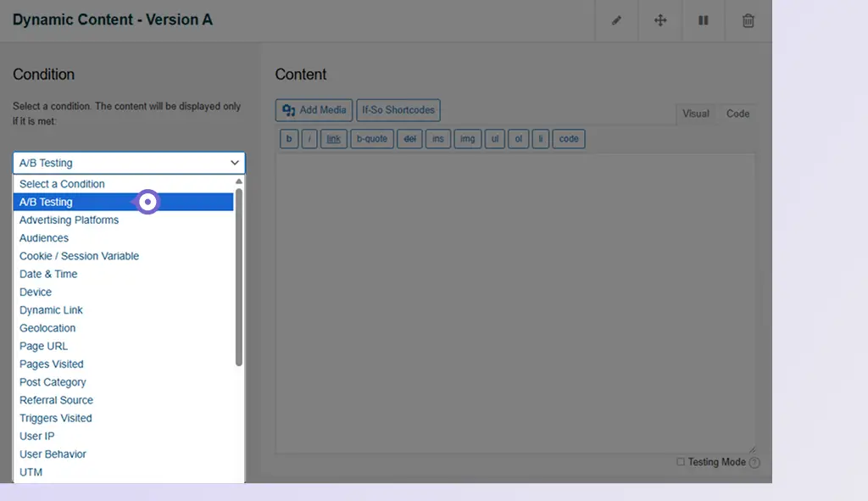
Task: Click the pause version icon
Action: 703,20
